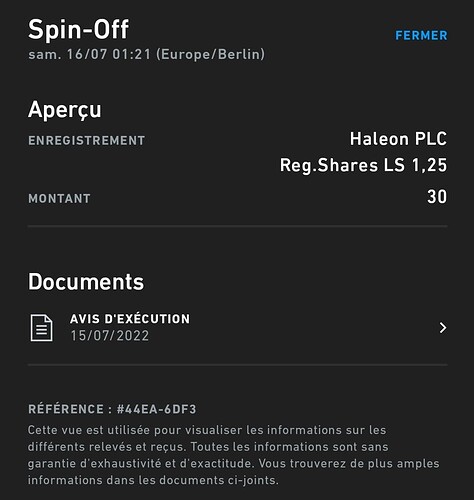Select the 15/07/2022 document date
Viewport: 474px width, 500px height.
coord(110,336)
